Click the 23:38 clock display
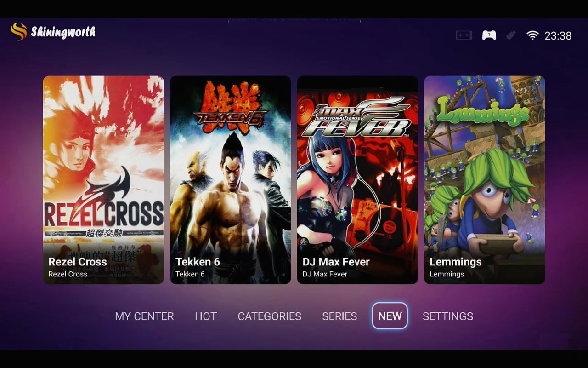This screenshot has height=368, width=588. [558, 36]
